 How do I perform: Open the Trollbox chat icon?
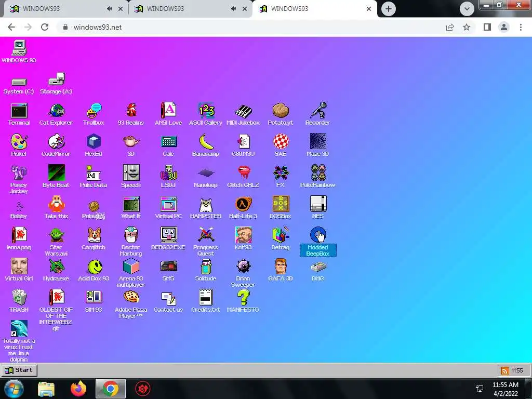94,111
